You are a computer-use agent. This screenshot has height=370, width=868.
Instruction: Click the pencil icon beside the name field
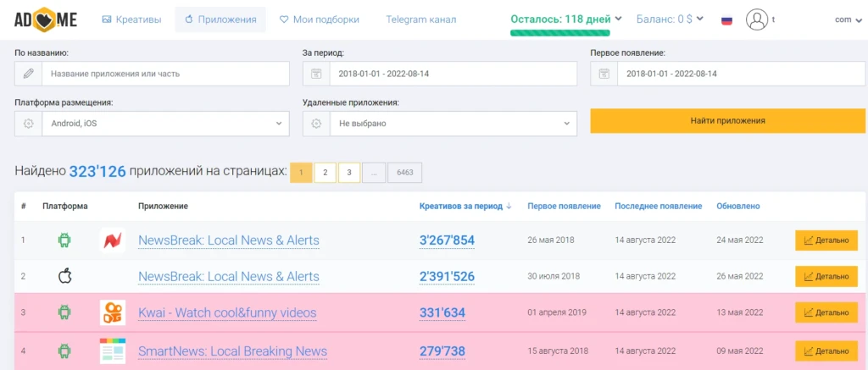(x=28, y=74)
